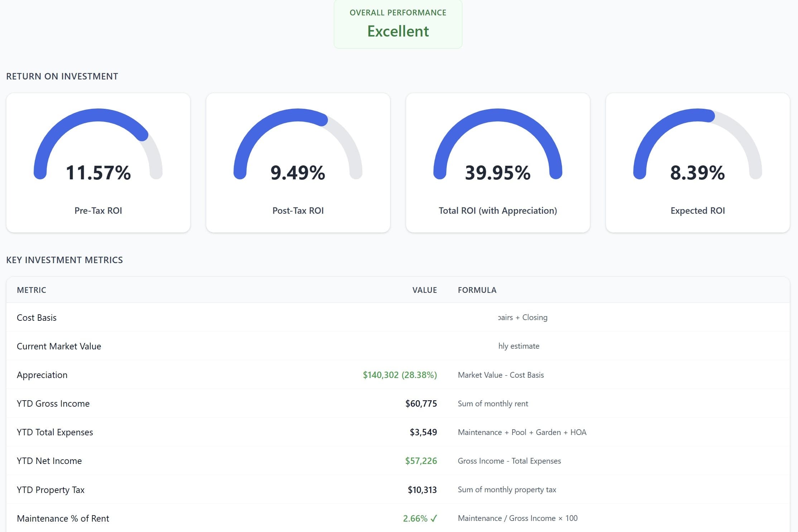The width and height of the screenshot is (798, 532).
Task: Select the YTD Property Tax row
Action: tap(51, 489)
